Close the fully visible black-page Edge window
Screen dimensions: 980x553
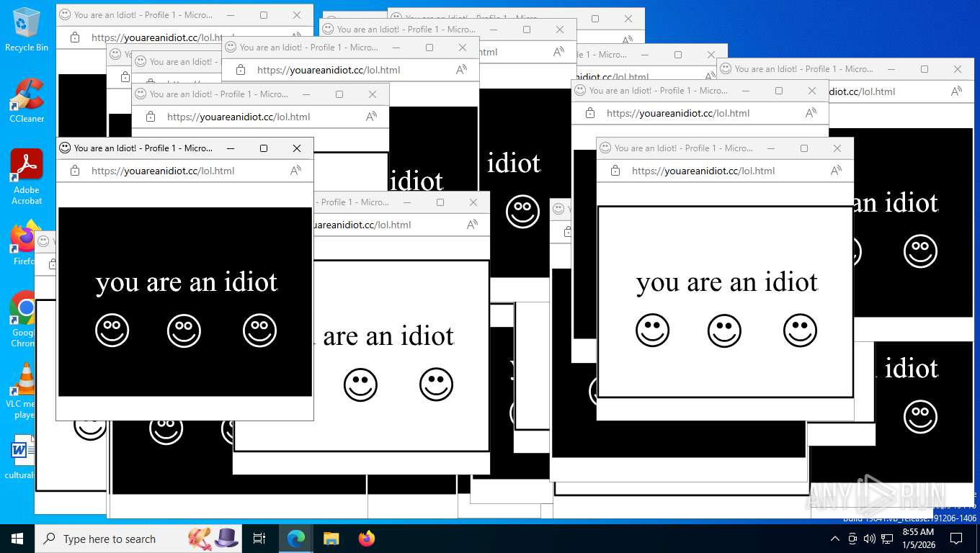(297, 148)
